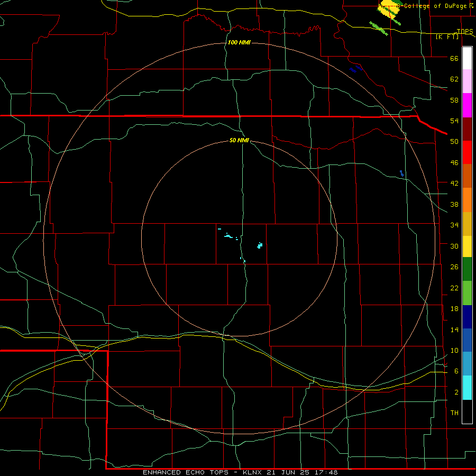This screenshot has height=476, width=476.
Task: Click the KLNX radar site identifier
Action: tap(253, 472)
